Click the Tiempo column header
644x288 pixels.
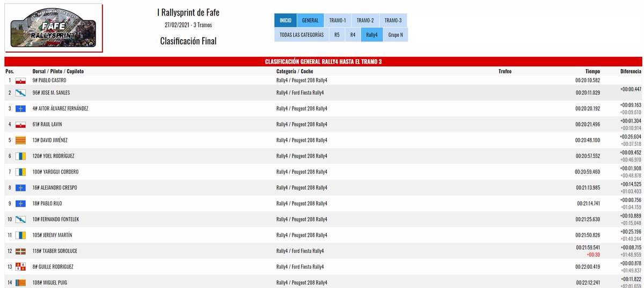point(592,71)
